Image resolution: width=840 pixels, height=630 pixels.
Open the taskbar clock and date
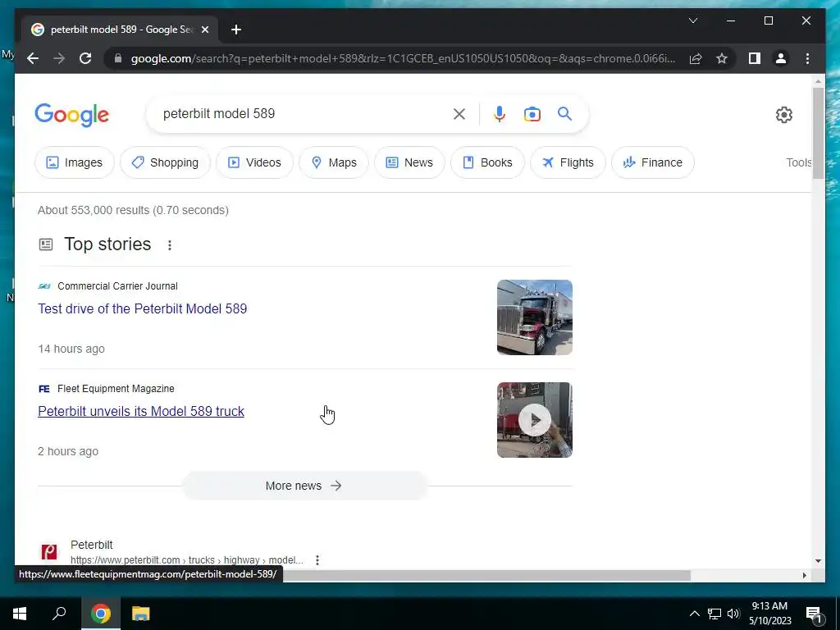pyautogui.click(x=769, y=614)
